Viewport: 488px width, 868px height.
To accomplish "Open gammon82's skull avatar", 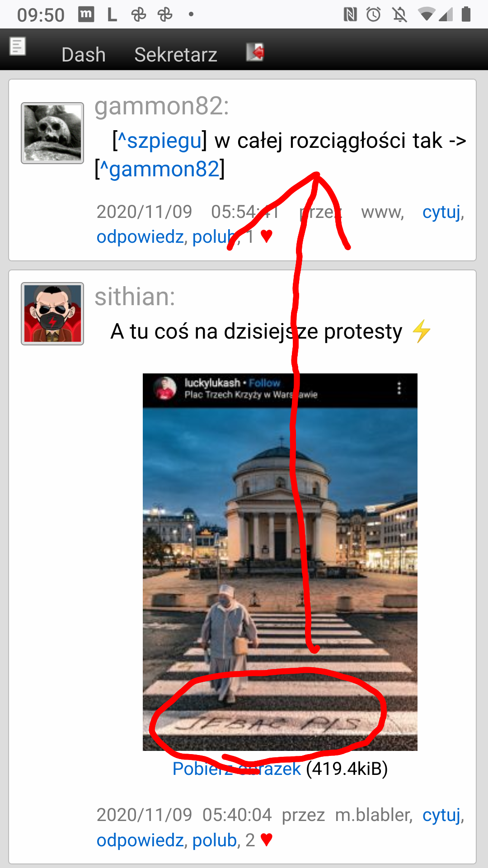I will [x=52, y=133].
